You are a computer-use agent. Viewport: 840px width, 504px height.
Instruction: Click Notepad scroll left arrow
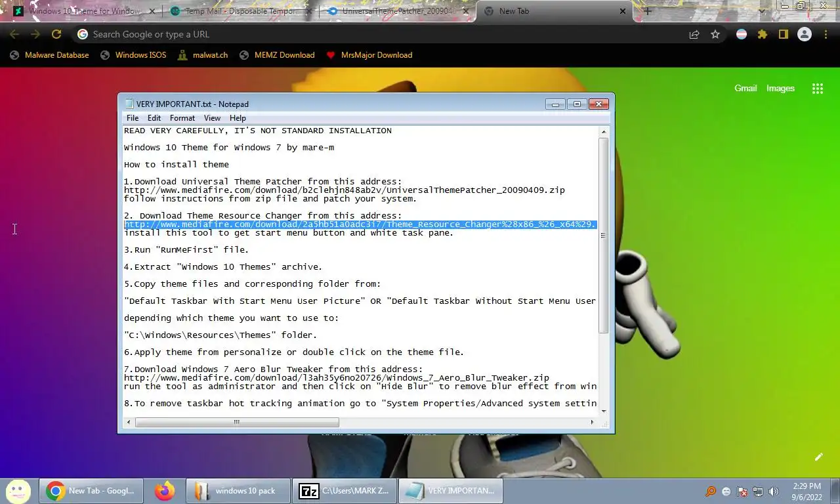pos(129,422)
